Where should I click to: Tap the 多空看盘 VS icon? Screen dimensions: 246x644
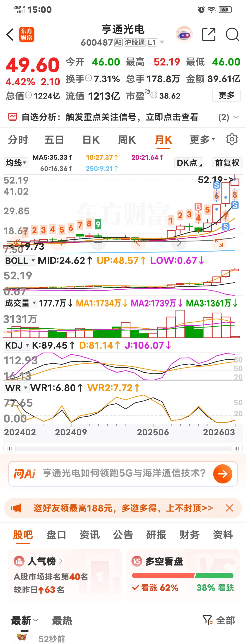(x=137, y=561)
